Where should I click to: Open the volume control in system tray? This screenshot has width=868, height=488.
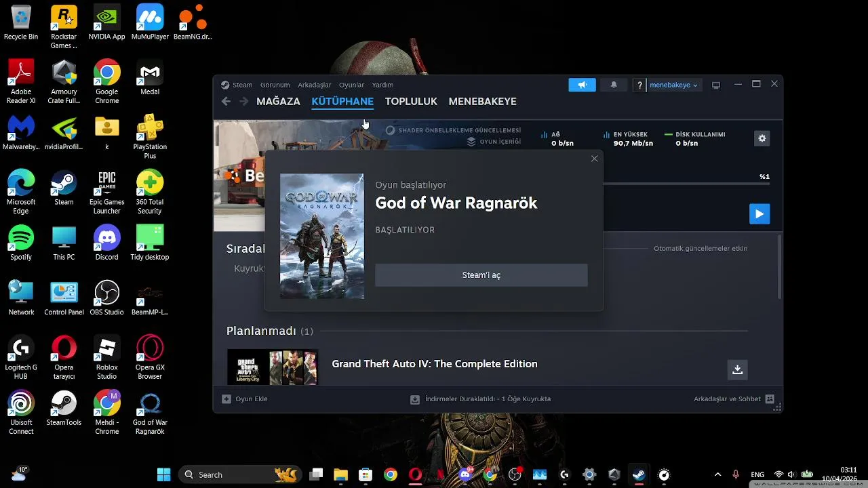791,474
